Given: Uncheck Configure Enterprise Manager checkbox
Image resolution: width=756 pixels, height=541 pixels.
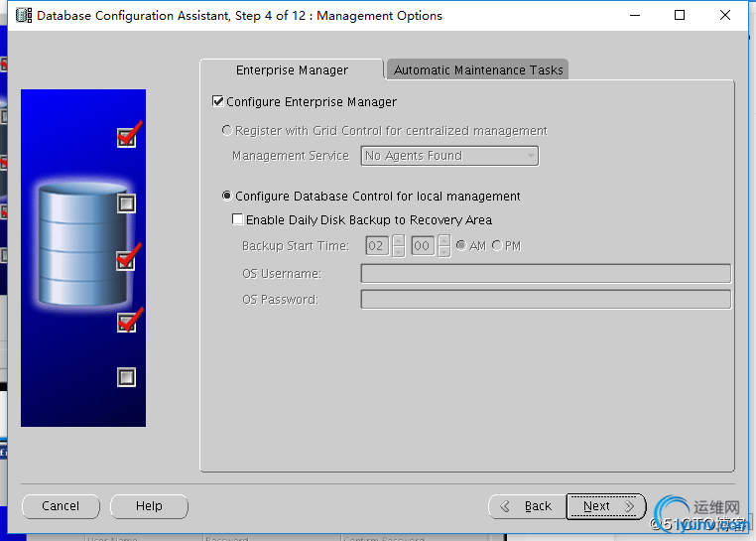Looking at the screenshot, I should 218,101.
